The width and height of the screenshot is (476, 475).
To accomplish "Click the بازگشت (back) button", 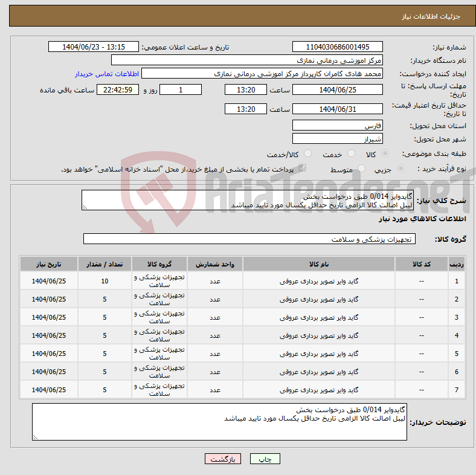I will point(223,459).
